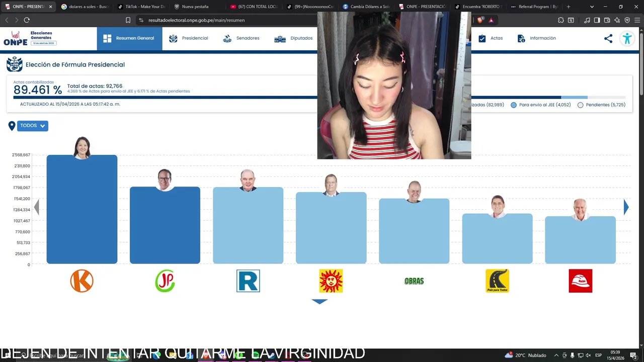This screenshot has height=362, width=644.
Task: Click the Brave Shields lion icon
Action: [480, 20]
